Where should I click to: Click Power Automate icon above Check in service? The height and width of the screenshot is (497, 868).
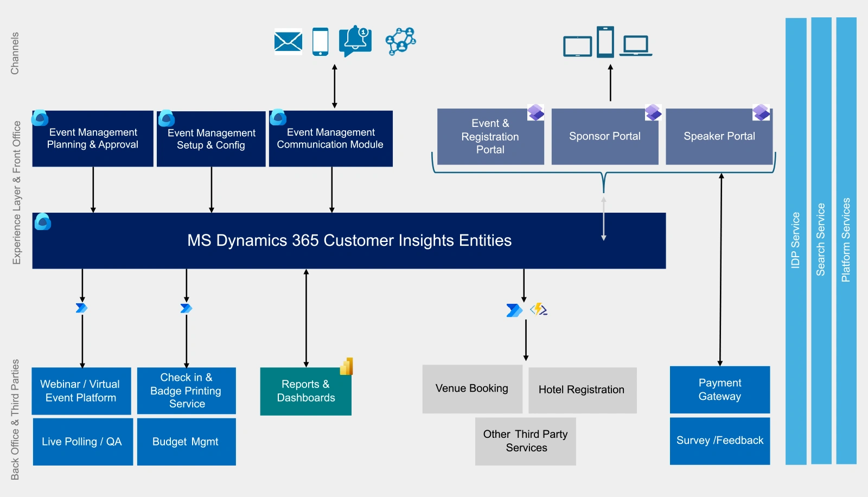pyautogui.click(x=187, y=309)
